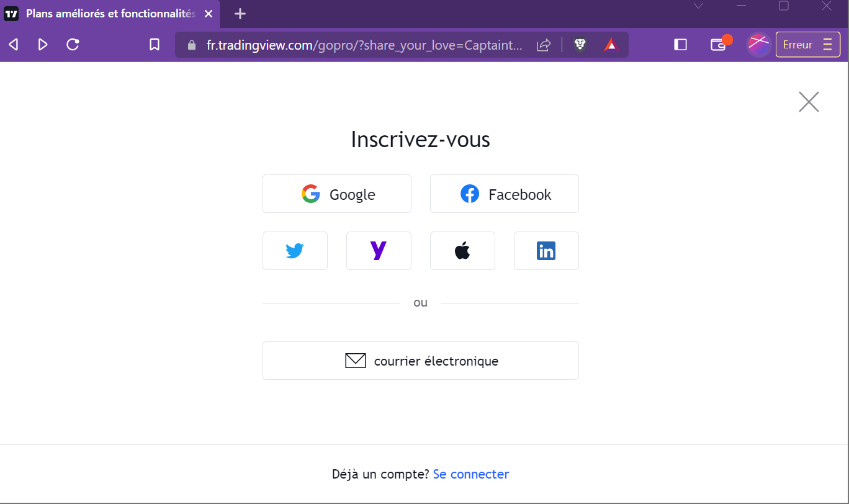Click the Brave Rewards triangle icon
This screenshot has height=504, width=849.
[611, 45]
